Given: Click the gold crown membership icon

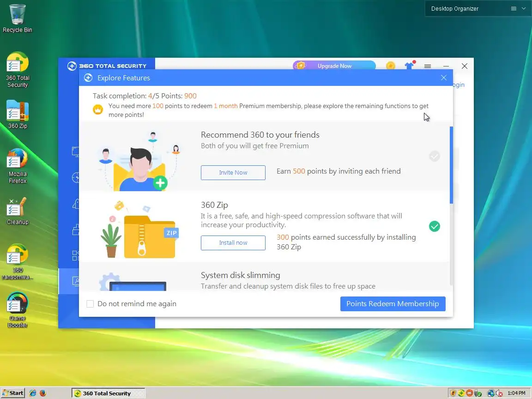Looking at the screenshot, I should pyautogui.click(x=98, y=109).
